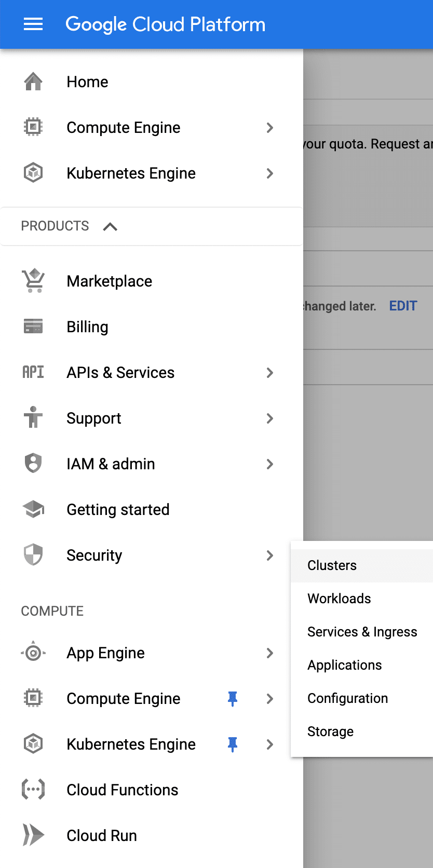
Task: Expand the APIs & Services submenu arrow
Action: pyautogui.click(x=269, y=372)
